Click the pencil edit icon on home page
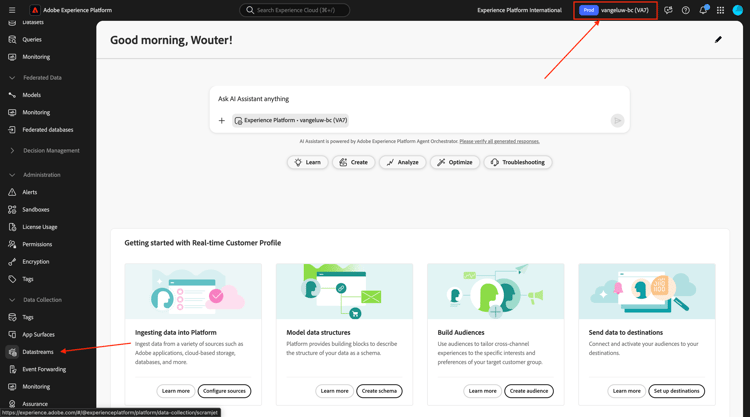The width and height of the screenshot is (750, 417). pyautogui.click(x=718, y=40)
